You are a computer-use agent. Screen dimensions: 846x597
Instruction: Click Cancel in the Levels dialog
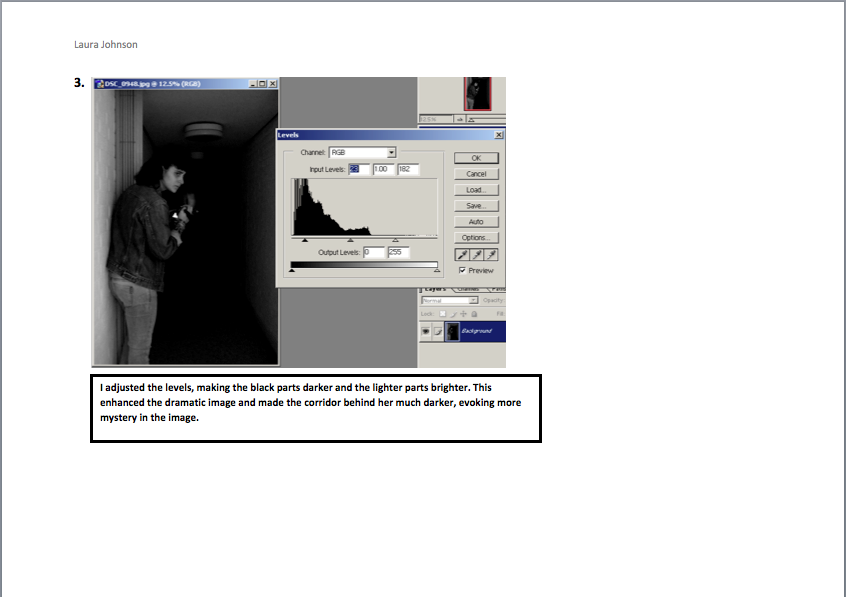(x=476, y=174)
